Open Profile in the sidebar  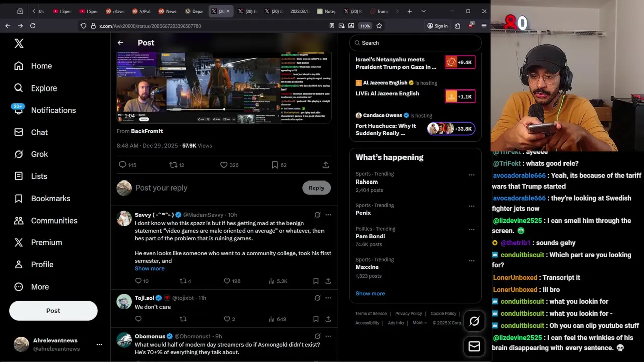[x=34, y=264]
